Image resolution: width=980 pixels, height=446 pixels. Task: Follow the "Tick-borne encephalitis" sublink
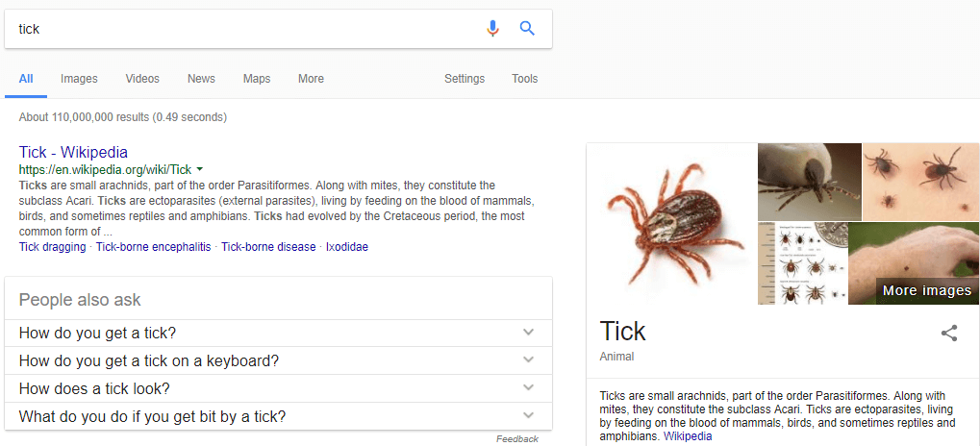(x=154, y=247)
